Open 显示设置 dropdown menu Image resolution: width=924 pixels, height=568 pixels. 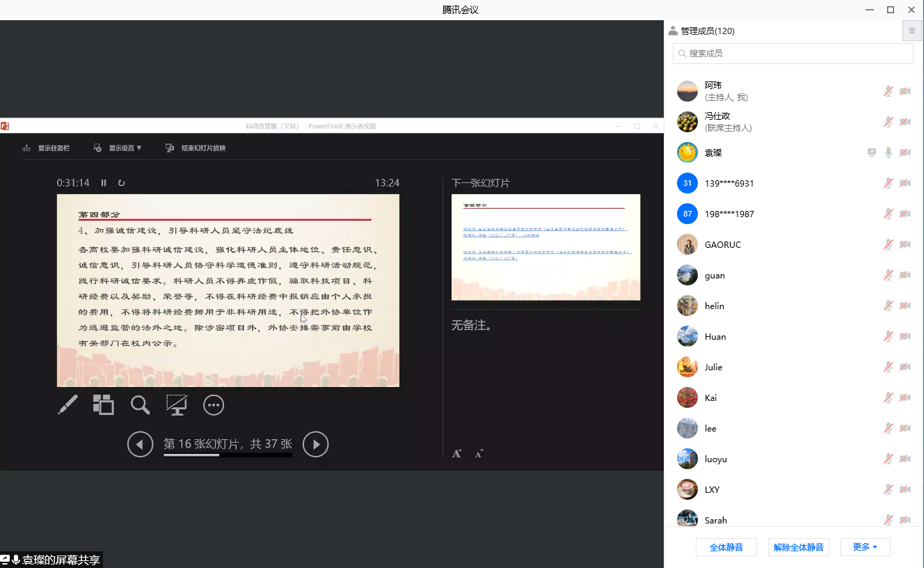[x=118, y=148]
